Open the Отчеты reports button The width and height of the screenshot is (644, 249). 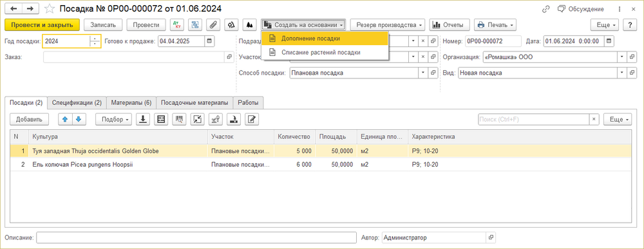point(450,24)
